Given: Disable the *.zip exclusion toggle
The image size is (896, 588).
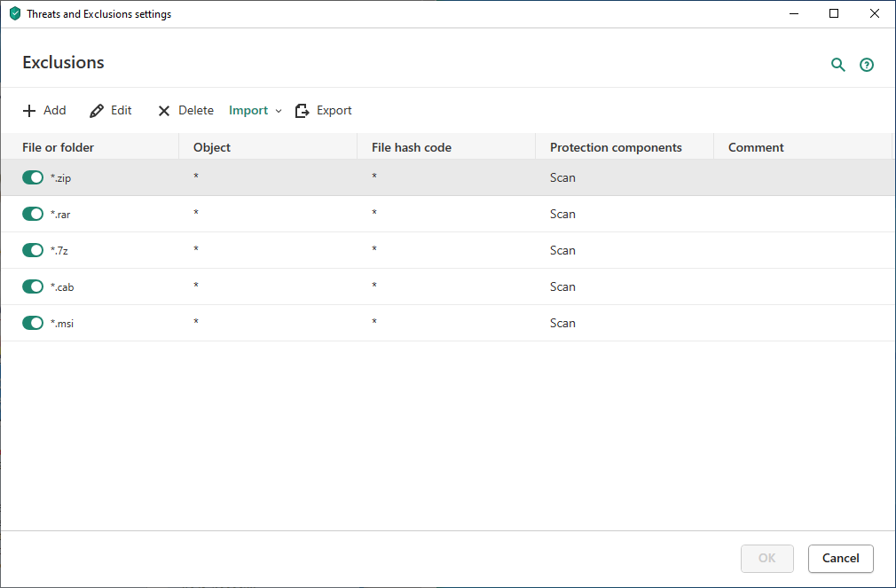Looking at the screenshot, I should (x=33, y=177).
